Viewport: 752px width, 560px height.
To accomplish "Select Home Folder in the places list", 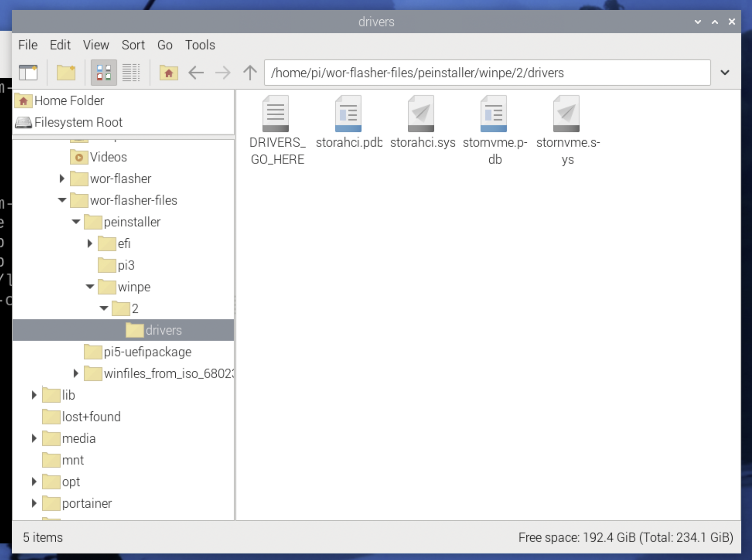I will click(69, 101).
